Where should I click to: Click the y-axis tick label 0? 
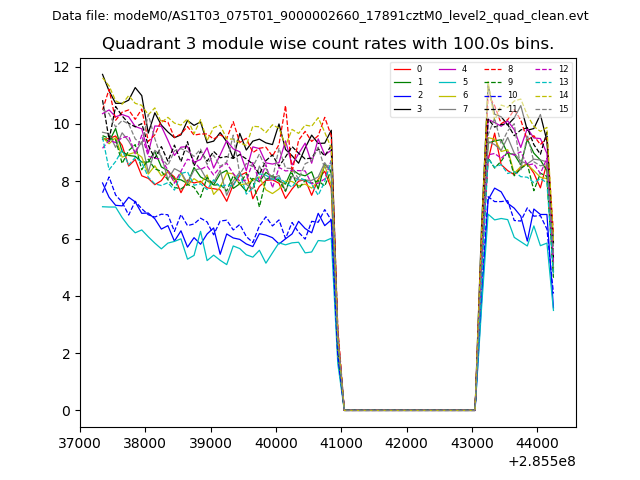[x=64, y=411]
